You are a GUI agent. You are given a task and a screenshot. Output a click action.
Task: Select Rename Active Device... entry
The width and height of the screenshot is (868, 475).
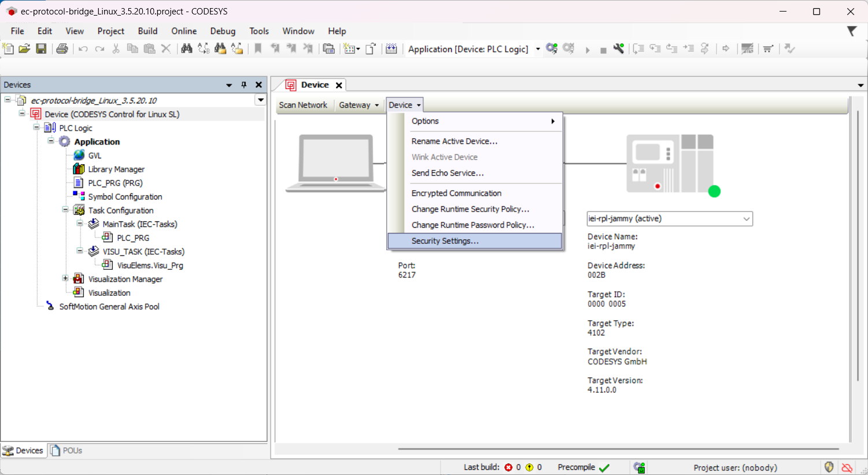(x=475, y=142)
